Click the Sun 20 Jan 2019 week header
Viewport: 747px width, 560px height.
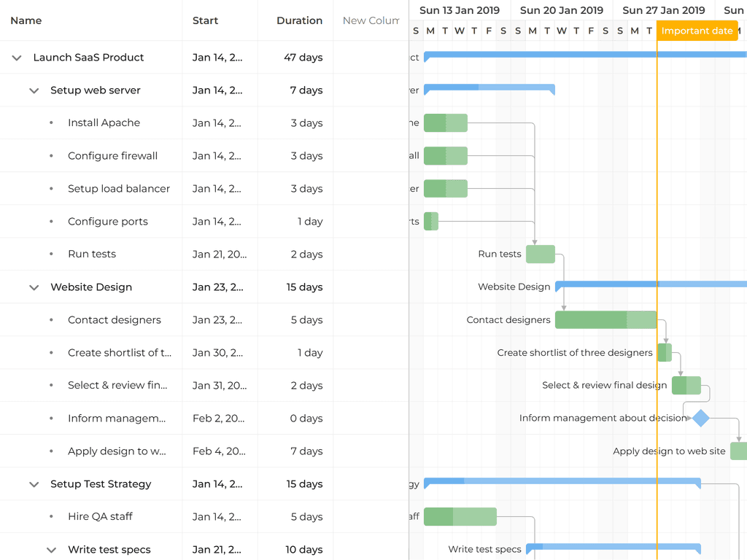coord(562,10)
